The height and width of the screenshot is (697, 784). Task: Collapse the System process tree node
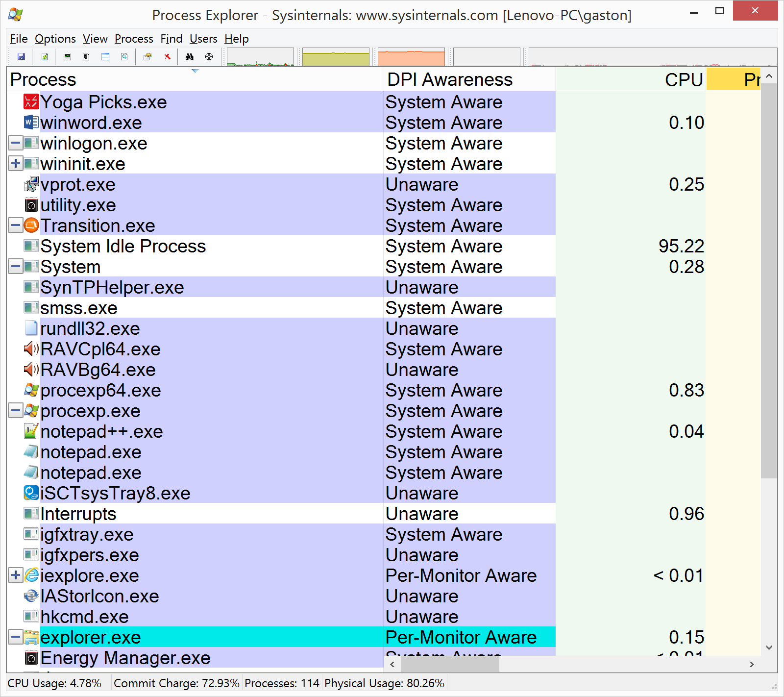[16, 267]
